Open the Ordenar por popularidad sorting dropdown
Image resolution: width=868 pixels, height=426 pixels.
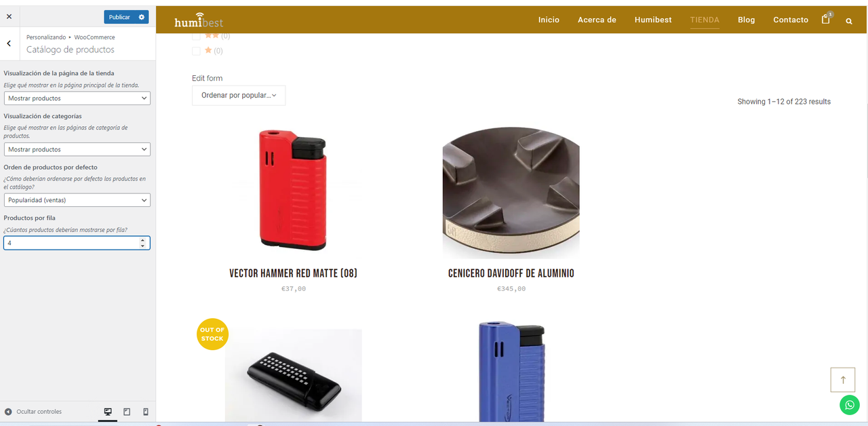239,96
